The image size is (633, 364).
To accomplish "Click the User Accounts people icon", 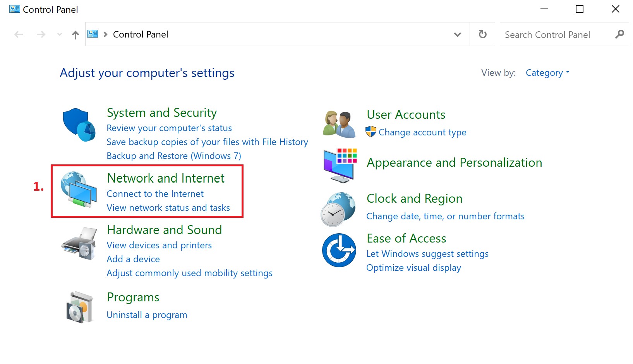I will [339, 123].
